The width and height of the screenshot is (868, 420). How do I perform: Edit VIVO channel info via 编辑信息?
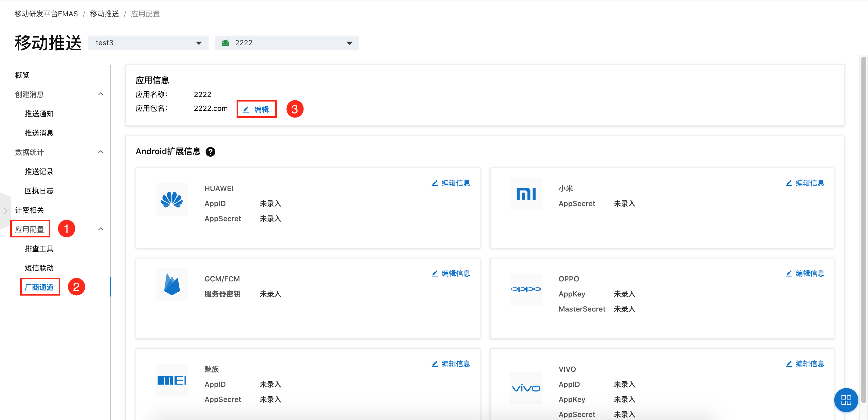805,364
